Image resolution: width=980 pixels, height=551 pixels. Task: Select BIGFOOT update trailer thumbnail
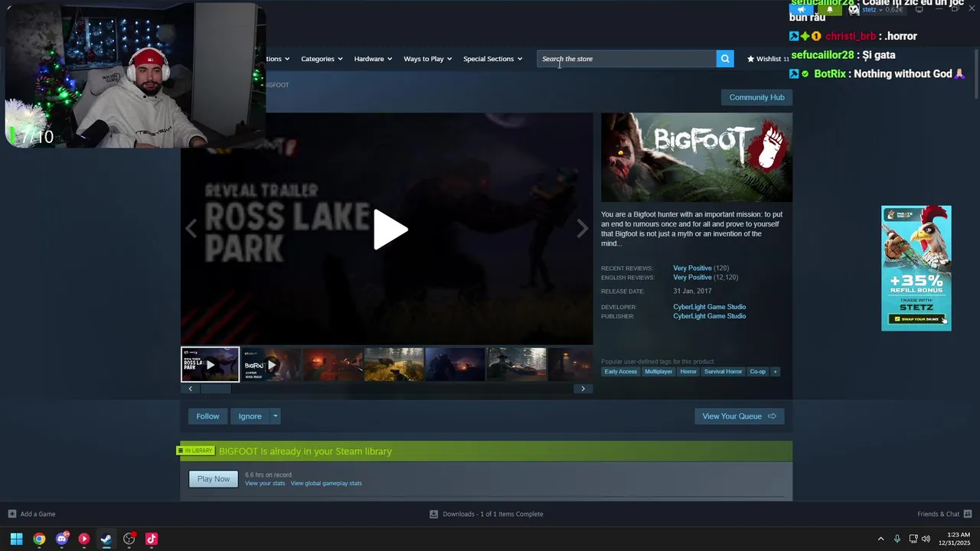coord(271,364)
